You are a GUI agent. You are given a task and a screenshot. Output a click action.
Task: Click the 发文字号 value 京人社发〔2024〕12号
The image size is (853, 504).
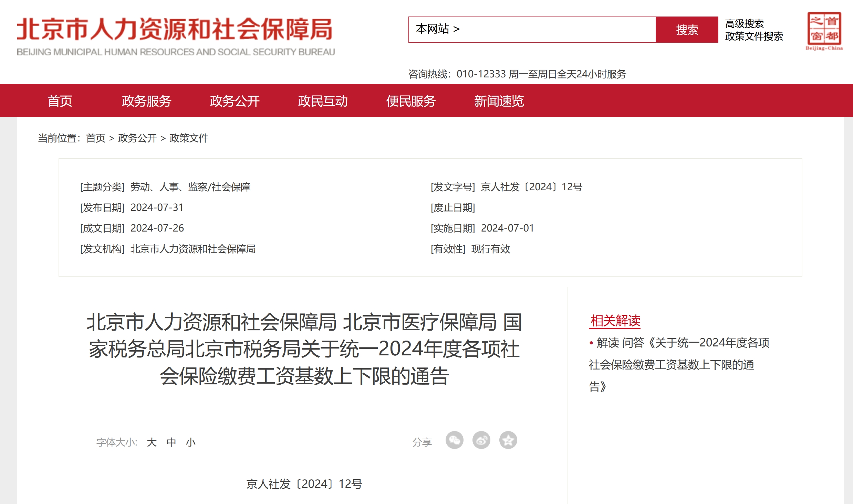[531, 187]
